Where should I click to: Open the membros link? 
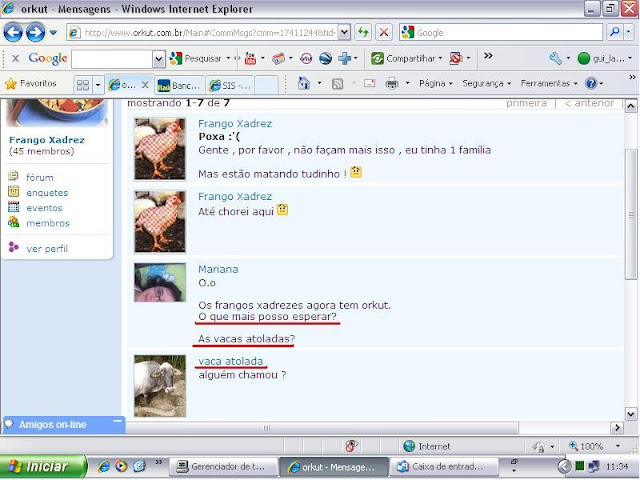pos(48,223)
